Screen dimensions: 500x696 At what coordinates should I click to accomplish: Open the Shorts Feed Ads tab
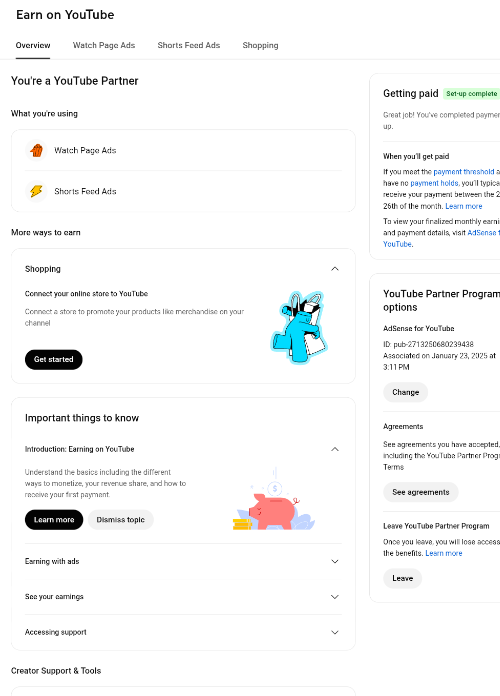189,45
